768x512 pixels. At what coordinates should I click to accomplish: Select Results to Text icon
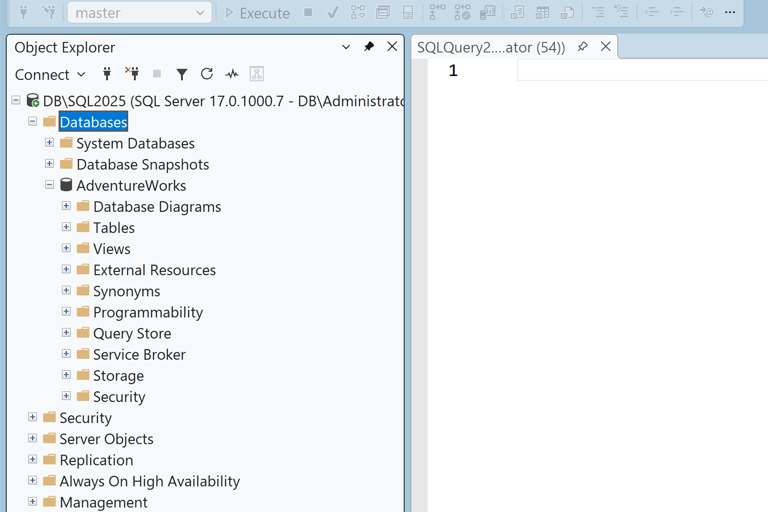(517, 12)
